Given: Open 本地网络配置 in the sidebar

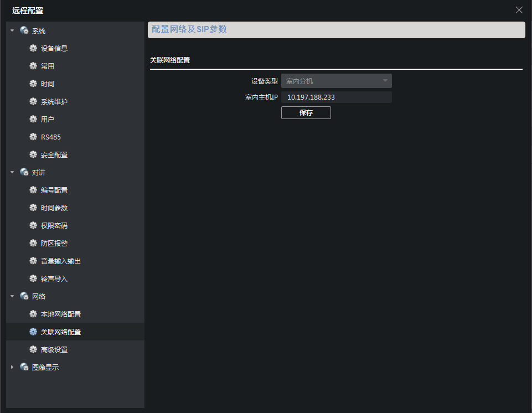Looking at the screenshot, I should [x=60, y=314].
